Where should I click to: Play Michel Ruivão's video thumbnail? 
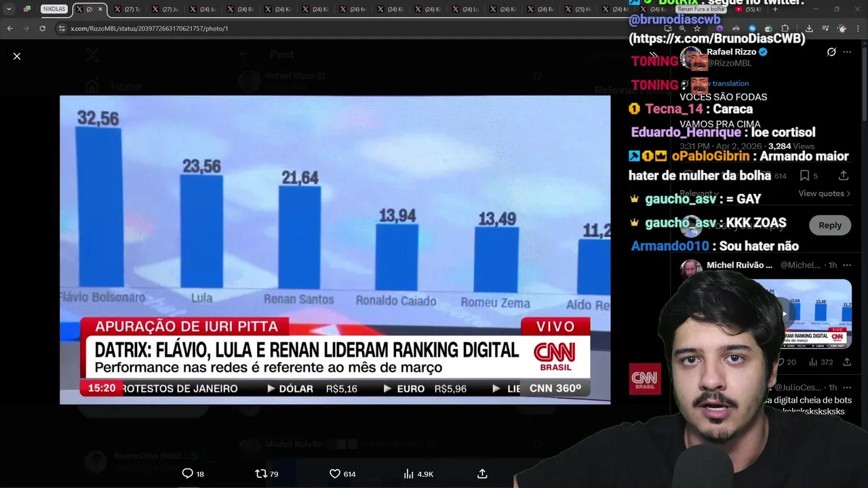(x=785, y=313)
